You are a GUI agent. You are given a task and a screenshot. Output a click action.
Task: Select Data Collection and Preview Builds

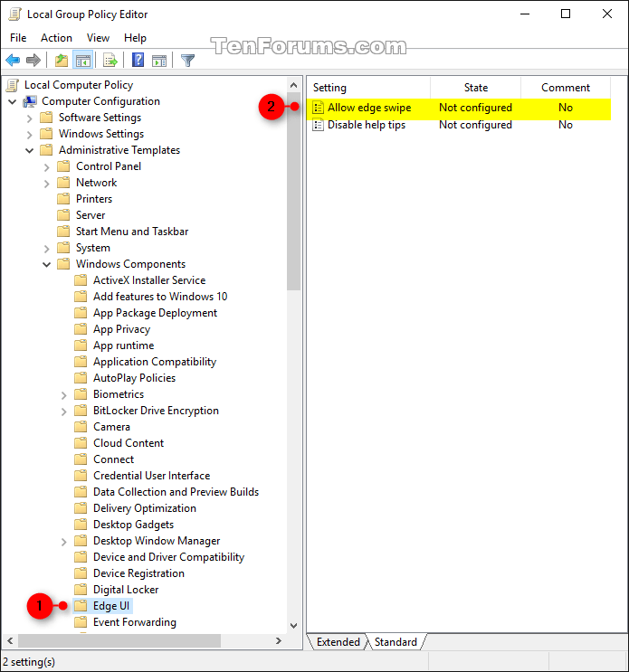pyautogui.click(x=176, y=492)
